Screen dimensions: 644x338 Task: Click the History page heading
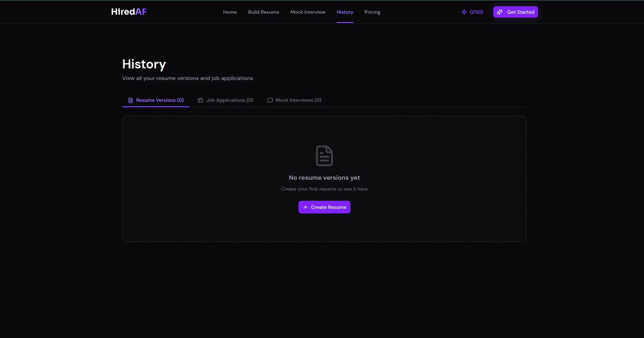[144, 64]
